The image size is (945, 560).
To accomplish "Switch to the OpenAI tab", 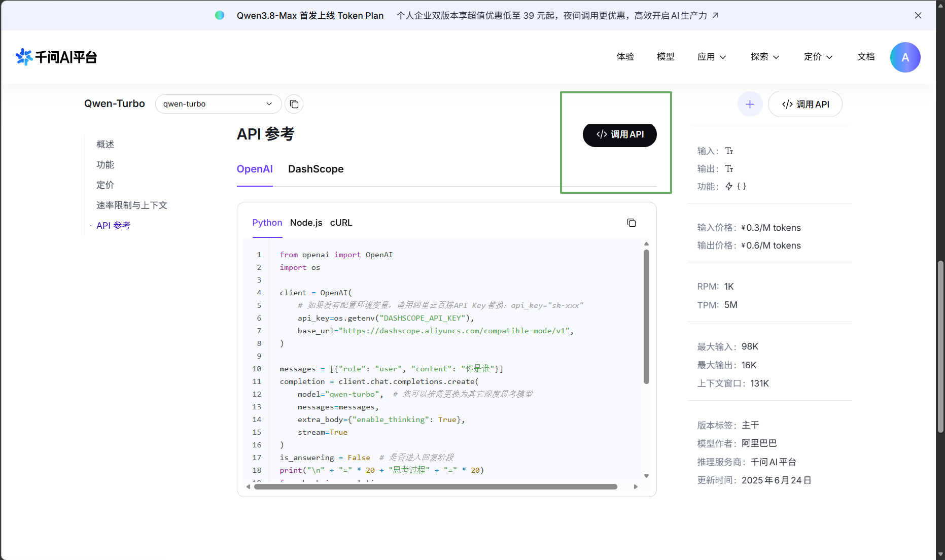I will (255, 169).
